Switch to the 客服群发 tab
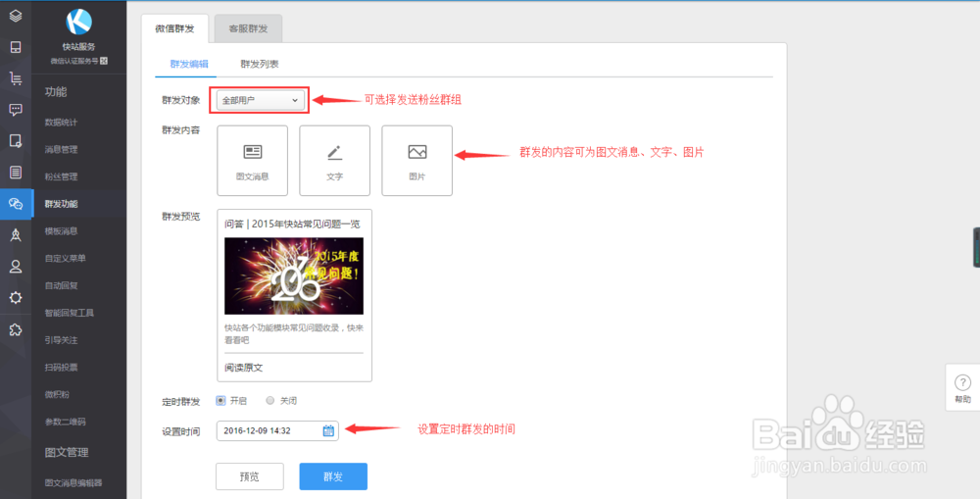Viewport: 980px width, 499px height. tap(248, 28)
